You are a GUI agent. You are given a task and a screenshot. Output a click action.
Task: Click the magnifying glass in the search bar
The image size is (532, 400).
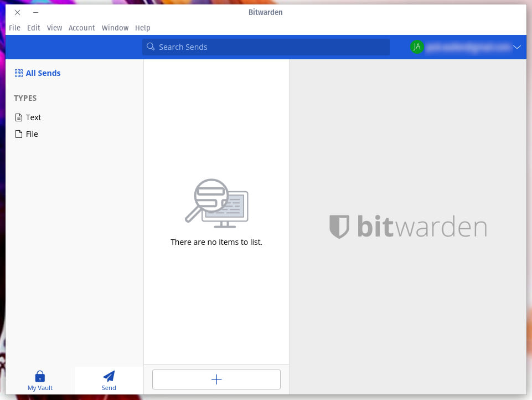(151, 47)
